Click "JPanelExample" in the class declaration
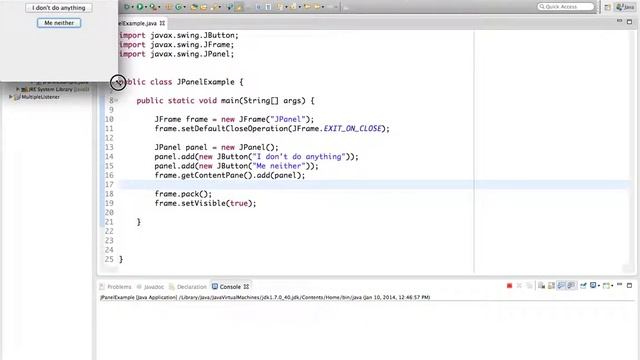 [x=205, y=82]
